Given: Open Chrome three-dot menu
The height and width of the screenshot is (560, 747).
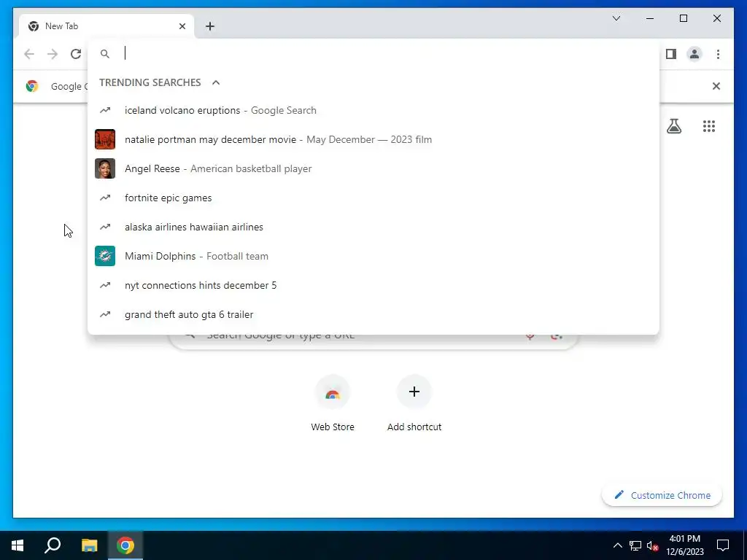Looking at the screenshot, I should tap(718, 54).
